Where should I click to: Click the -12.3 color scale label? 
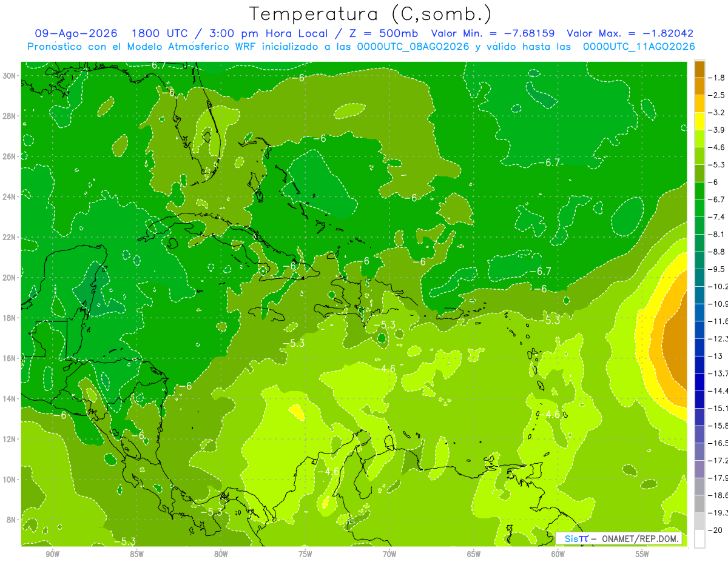718,338
